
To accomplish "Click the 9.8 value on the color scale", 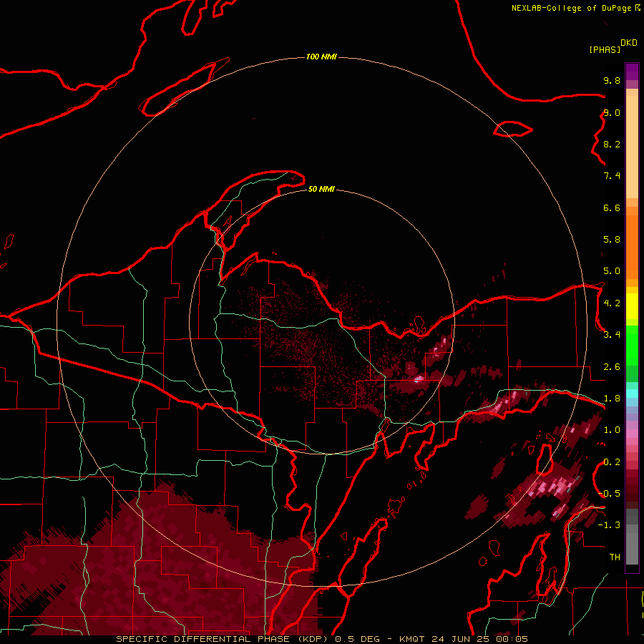I will coord(612,80).
